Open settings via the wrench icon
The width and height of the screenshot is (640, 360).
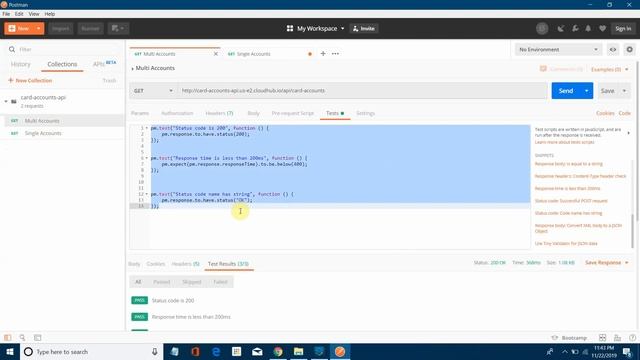coord(575,29)
